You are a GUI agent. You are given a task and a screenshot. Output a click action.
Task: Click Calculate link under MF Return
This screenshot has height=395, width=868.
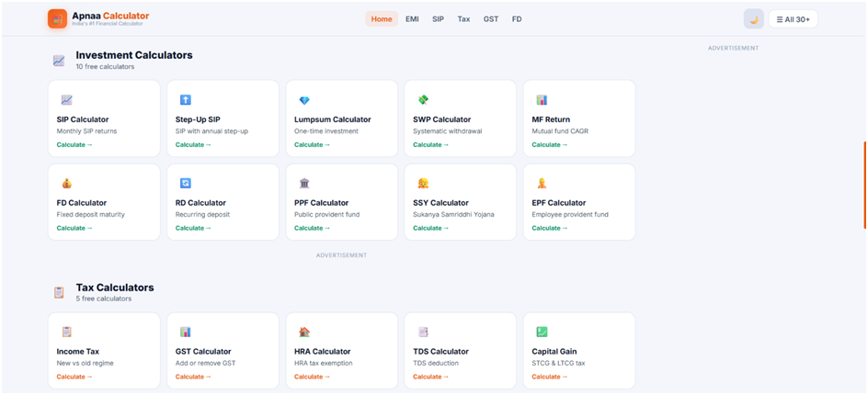coord(550,145)
